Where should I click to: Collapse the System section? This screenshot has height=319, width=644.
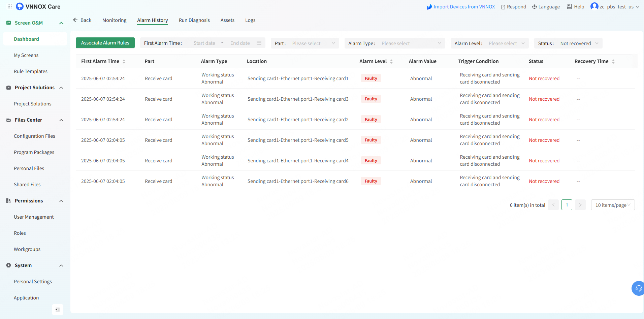coord(61,265)
